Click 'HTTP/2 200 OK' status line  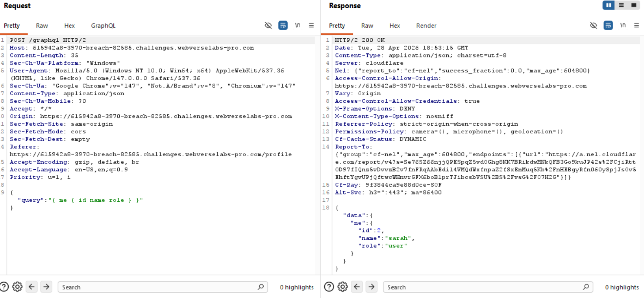[x=360, y=40]
